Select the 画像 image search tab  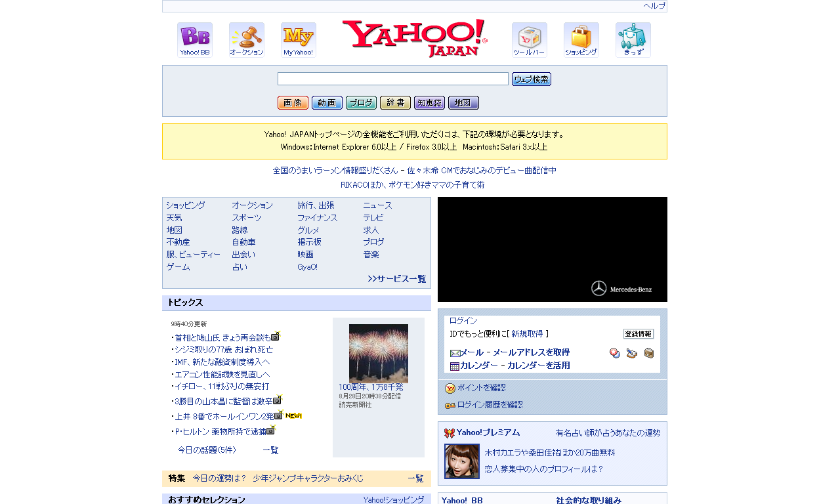293,103
